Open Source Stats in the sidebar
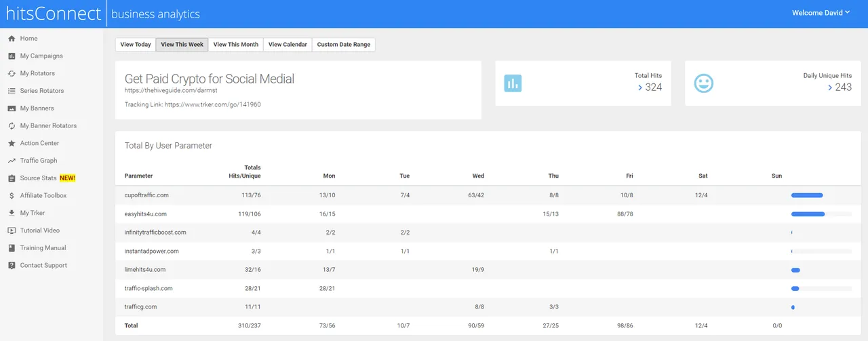This screenshot has height=341, width=868. tap(39, 178)
